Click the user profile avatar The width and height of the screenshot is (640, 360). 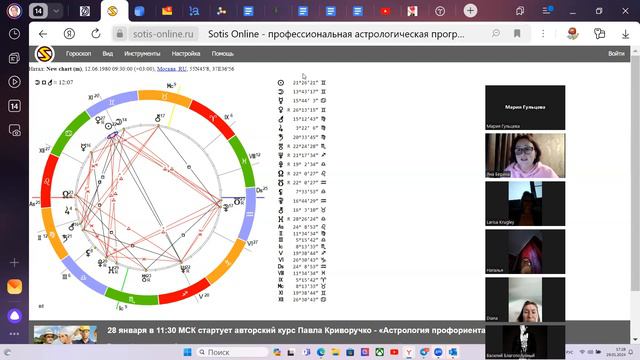(14, 11)
